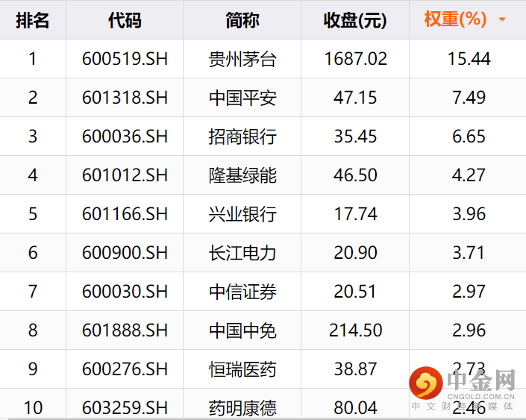Click rank number 8 in 中国中免 row
Image resolution: width=526 pixels, height=420 pixels.
(x=33, y=330)
